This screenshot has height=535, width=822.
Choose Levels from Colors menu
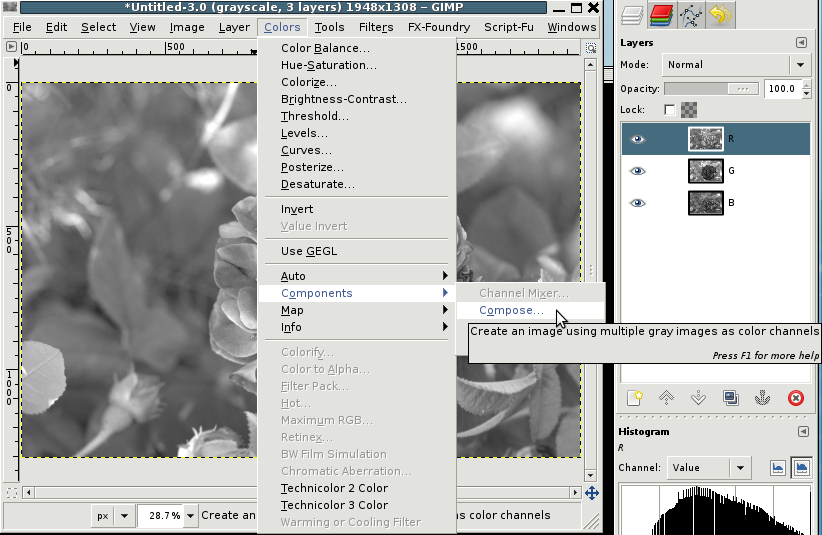(356, 133)
